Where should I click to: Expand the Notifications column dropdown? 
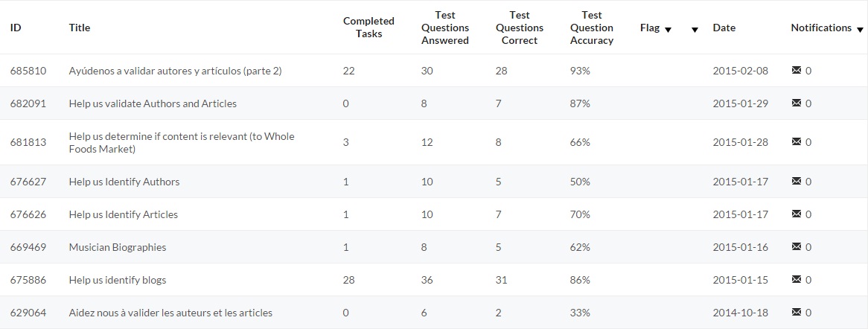(x=859, y=29)
